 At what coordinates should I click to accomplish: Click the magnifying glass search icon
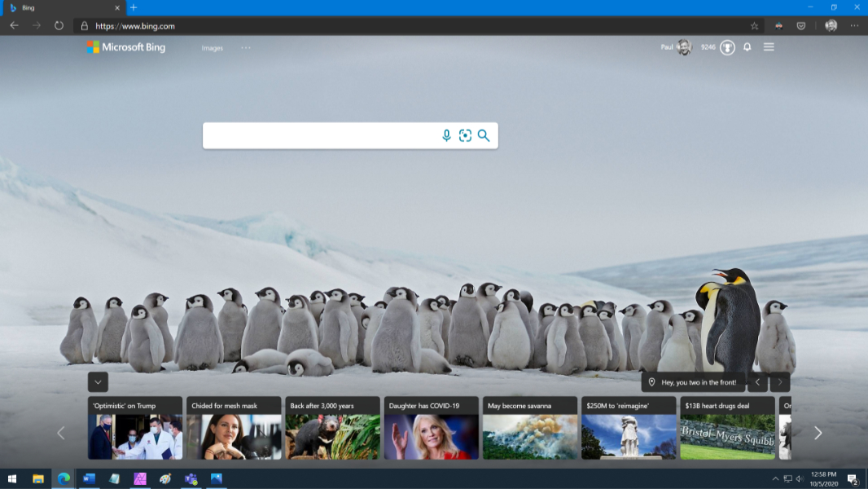click(x=484, y=135)
